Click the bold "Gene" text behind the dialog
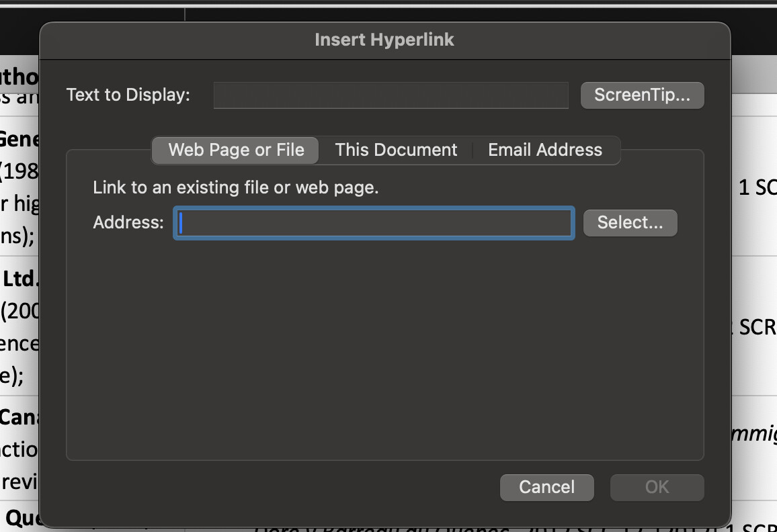Screen dimensions: 777x532 coord(20,140)
